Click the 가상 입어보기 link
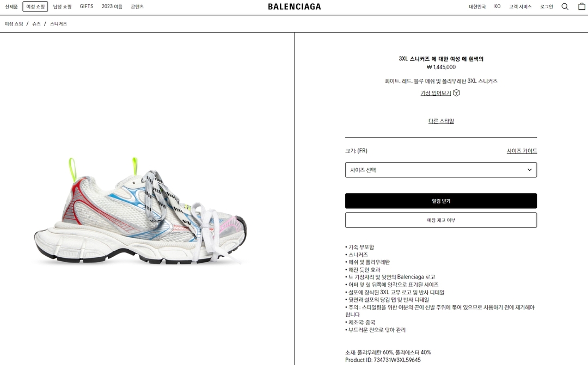 (x=436, y=93)
